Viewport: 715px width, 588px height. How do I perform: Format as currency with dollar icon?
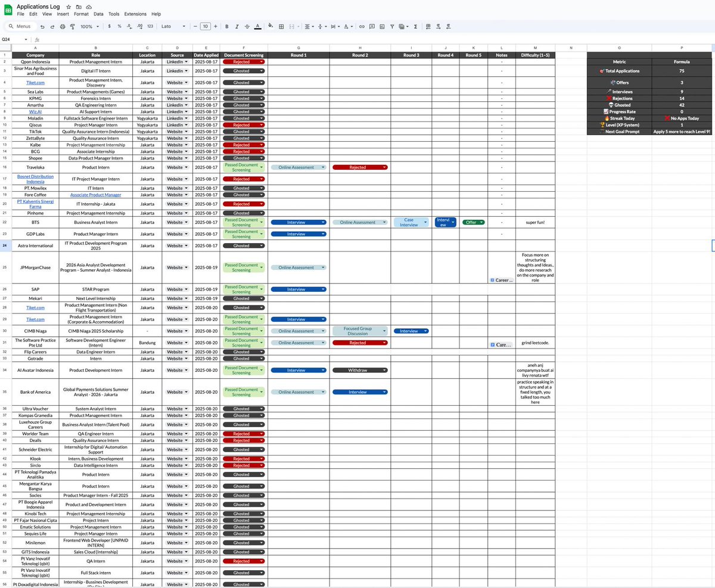pyautogui.click(x=109, y=27)
